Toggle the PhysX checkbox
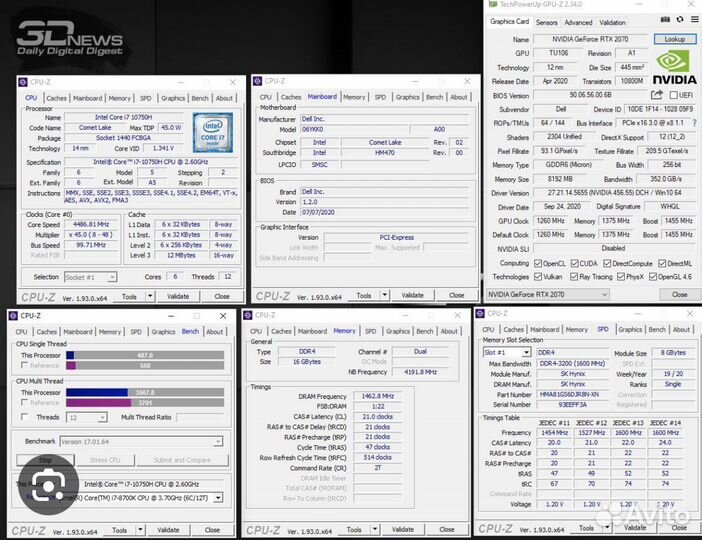The width and height of the screenshot is (702, 540). coord(621,277)
